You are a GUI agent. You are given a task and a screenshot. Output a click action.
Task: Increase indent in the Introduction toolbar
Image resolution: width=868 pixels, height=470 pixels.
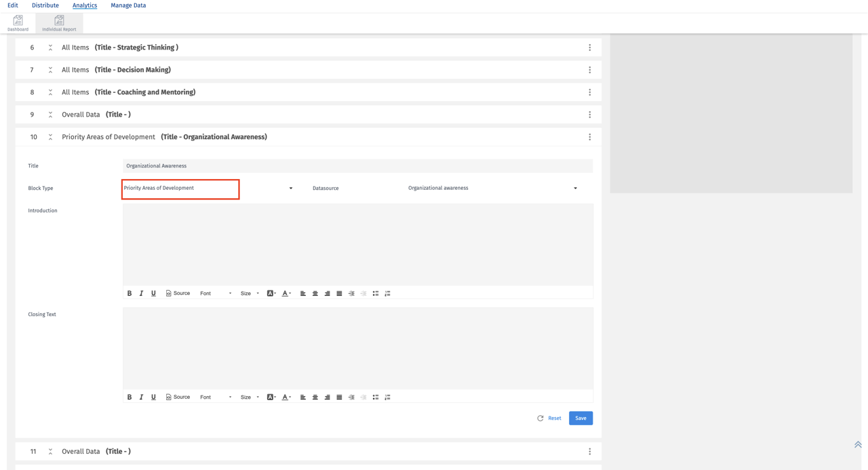click(x=351, y=293)
